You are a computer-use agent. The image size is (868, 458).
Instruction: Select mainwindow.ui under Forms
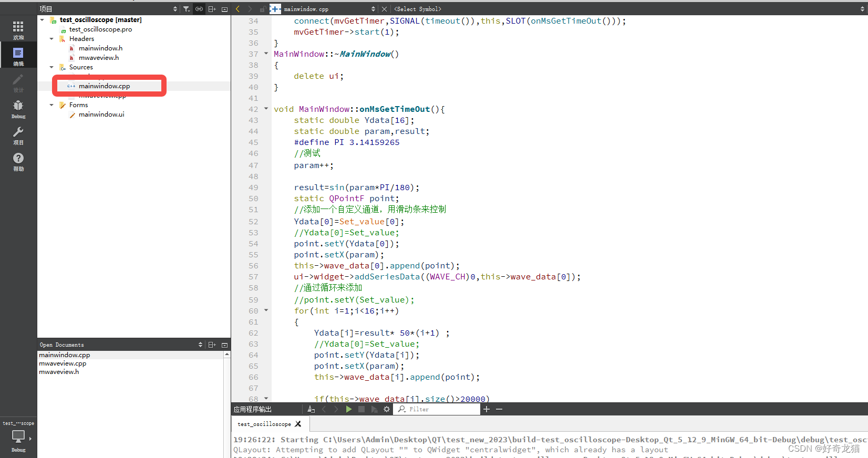tap(101, 114)
